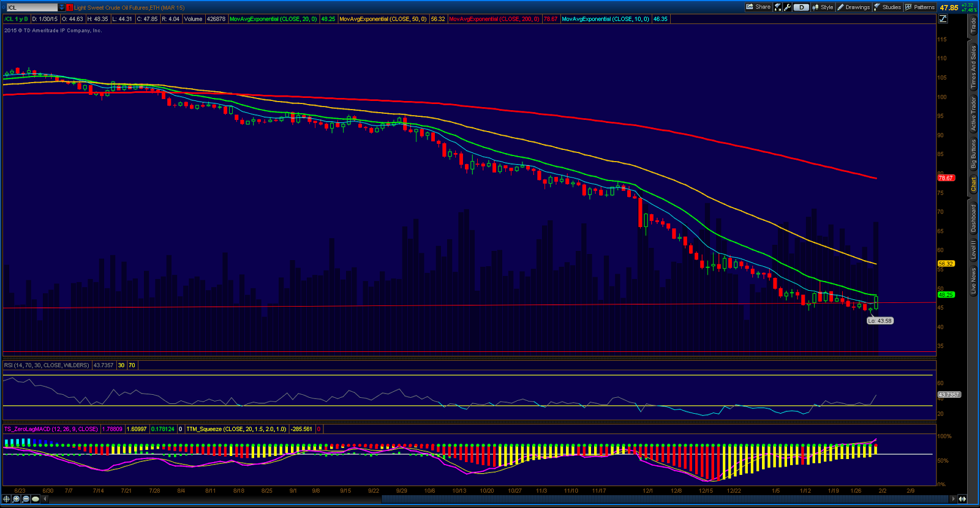Click the yellow MovAvgExponential (CLOSE, 50, 0) label

click(x=383, y=19)
